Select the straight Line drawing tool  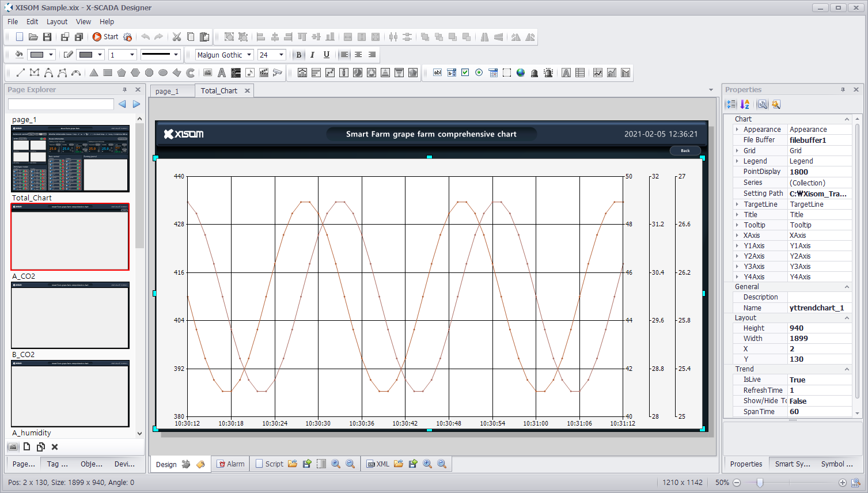pos(20,73)
